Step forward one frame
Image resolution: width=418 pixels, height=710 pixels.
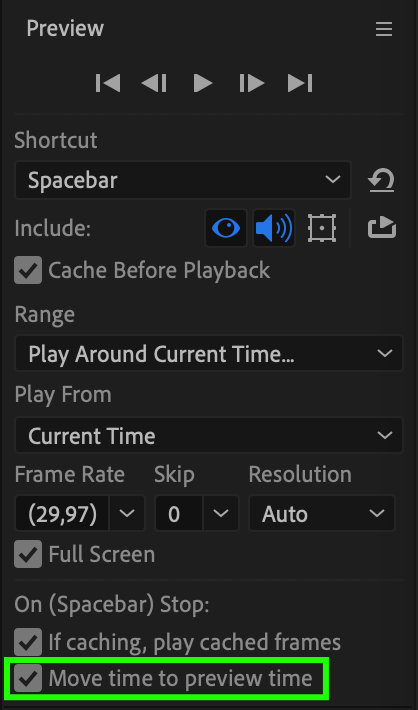tap(251, 83)
